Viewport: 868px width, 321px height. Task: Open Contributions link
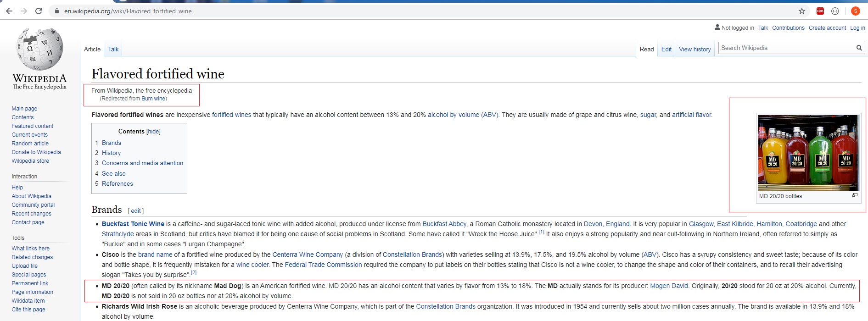coord(788,28)
